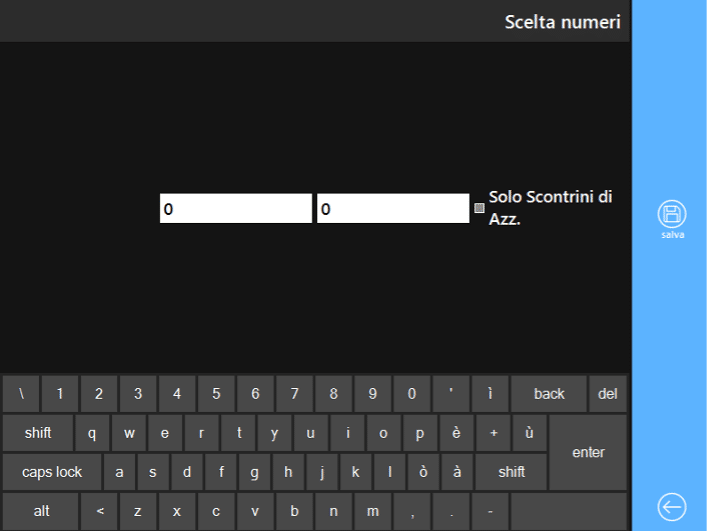Click the salva floppy disk icon

click(672, 214)
